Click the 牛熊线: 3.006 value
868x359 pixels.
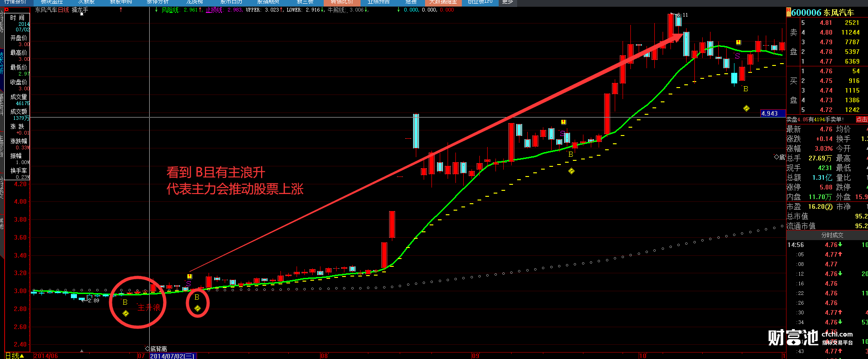tap(346, 10)
